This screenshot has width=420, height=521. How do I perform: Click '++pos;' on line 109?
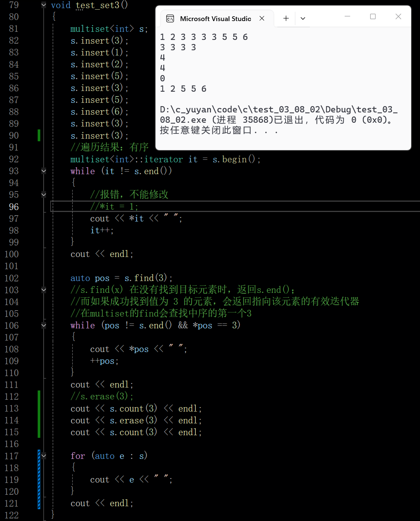tap(104, 361)
